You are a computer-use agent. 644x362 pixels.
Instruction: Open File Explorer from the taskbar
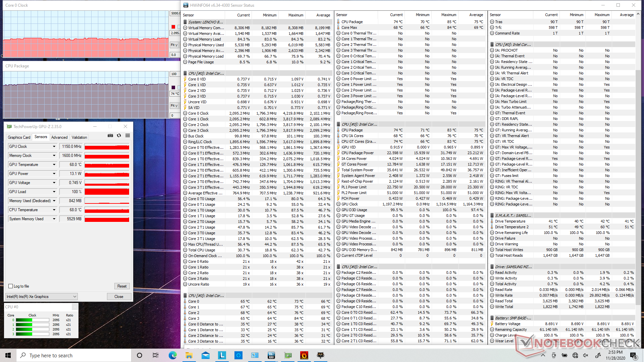(x=189, y=355)
